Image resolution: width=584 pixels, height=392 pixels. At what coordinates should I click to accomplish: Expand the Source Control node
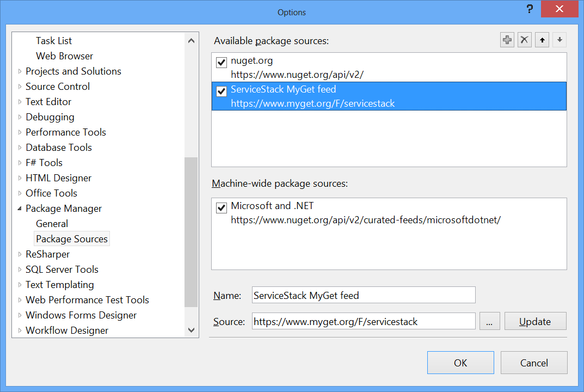(x=20, y=87)
